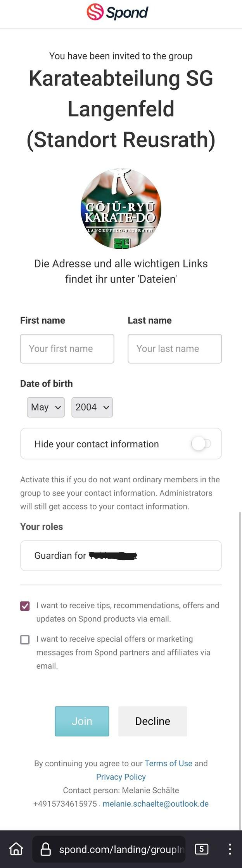
Task: Click the Join button
Action: [82, 721]
